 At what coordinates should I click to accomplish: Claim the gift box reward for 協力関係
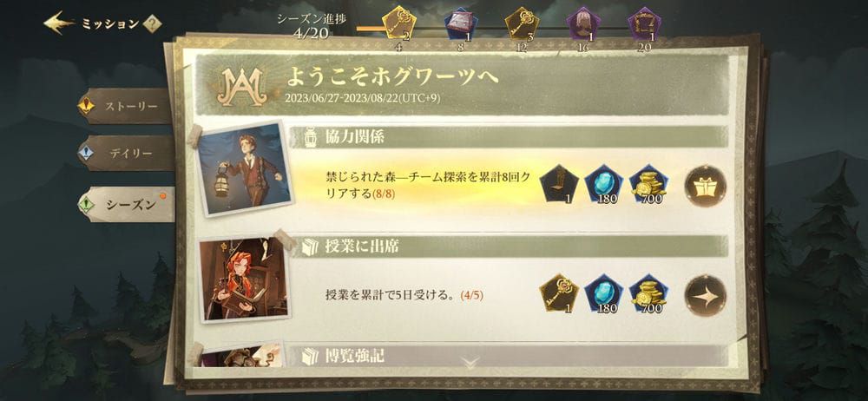click(705, 186)
